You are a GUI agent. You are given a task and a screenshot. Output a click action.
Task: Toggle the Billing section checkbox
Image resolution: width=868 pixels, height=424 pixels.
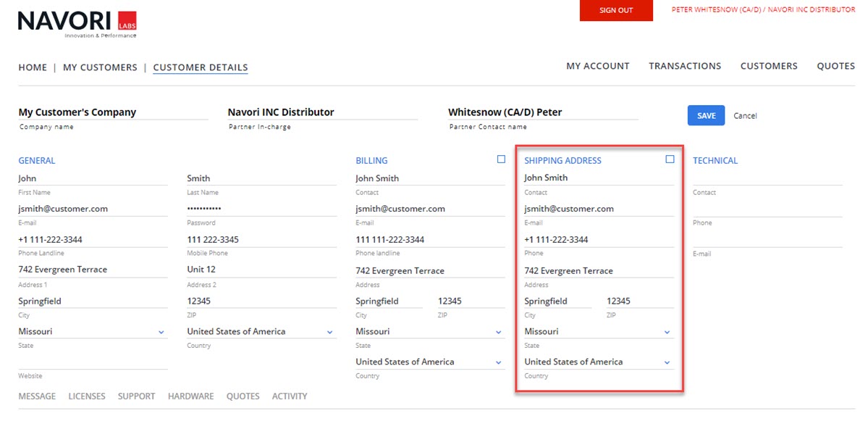[x=501, y=159]
